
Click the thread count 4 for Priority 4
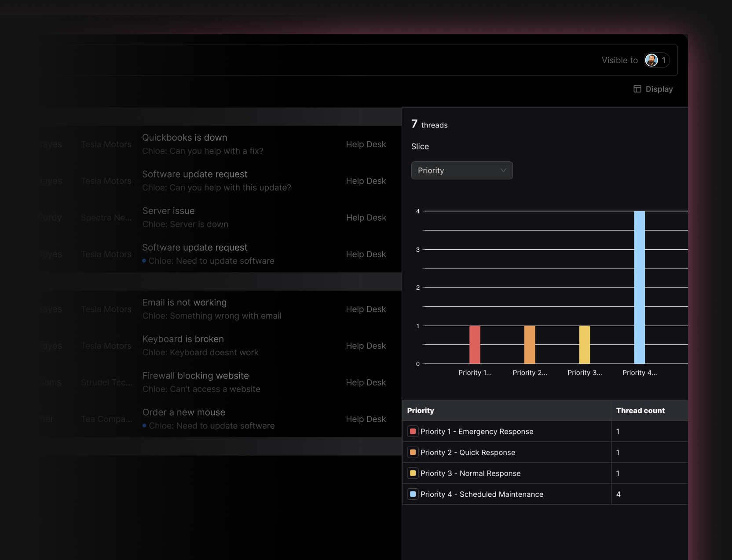(619, 494)
